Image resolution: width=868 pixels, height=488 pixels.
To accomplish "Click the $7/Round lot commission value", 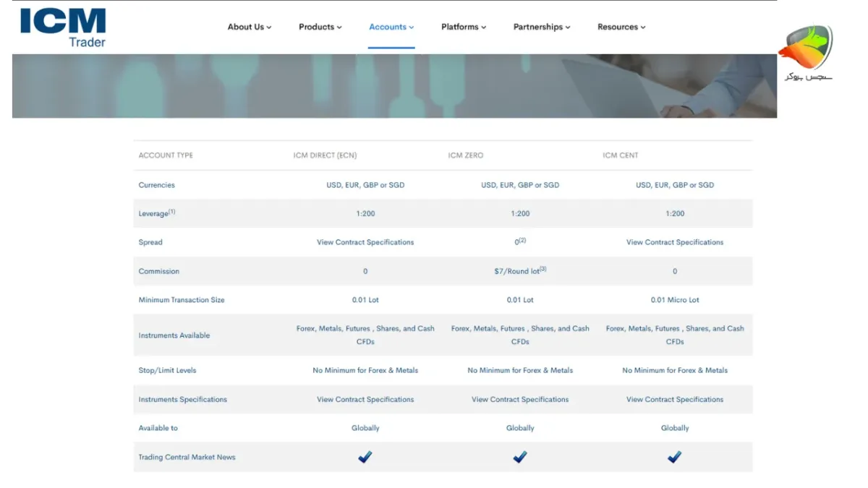I will (x=520, y=270).
